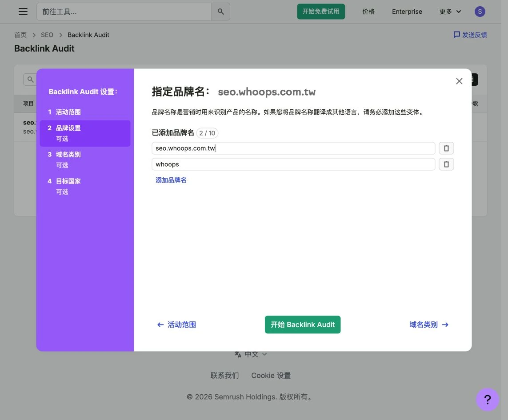Viewport: 508px width, 420px height.
Task: Go to step 4 目标国家
Action: (x=85, y=186)
